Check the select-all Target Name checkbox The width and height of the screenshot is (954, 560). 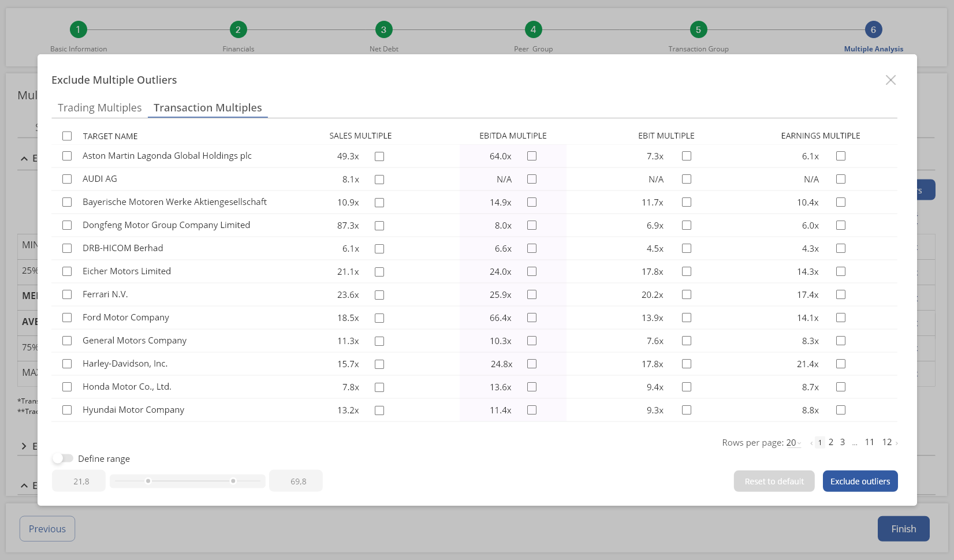[67, 136]
